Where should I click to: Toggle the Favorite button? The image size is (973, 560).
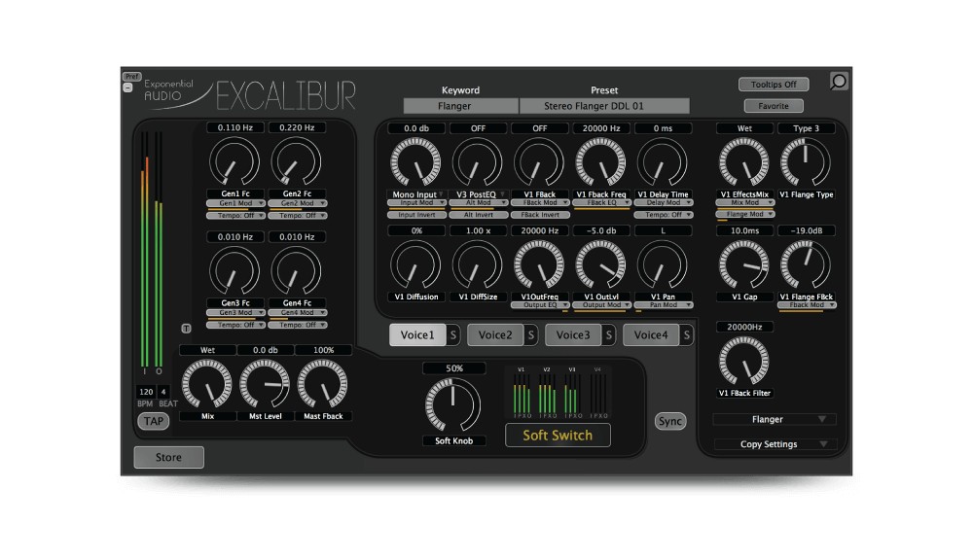tap(774, 106)
